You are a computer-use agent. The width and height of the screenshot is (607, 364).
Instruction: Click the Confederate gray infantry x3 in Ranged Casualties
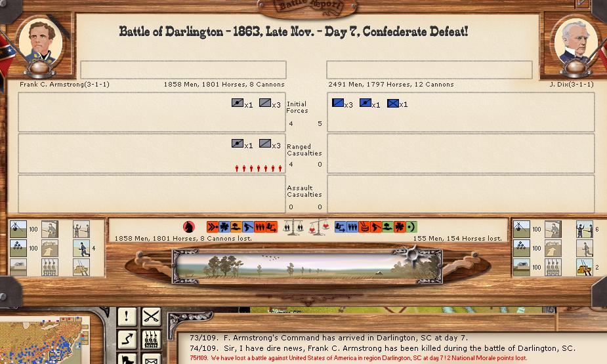point(265,144)
